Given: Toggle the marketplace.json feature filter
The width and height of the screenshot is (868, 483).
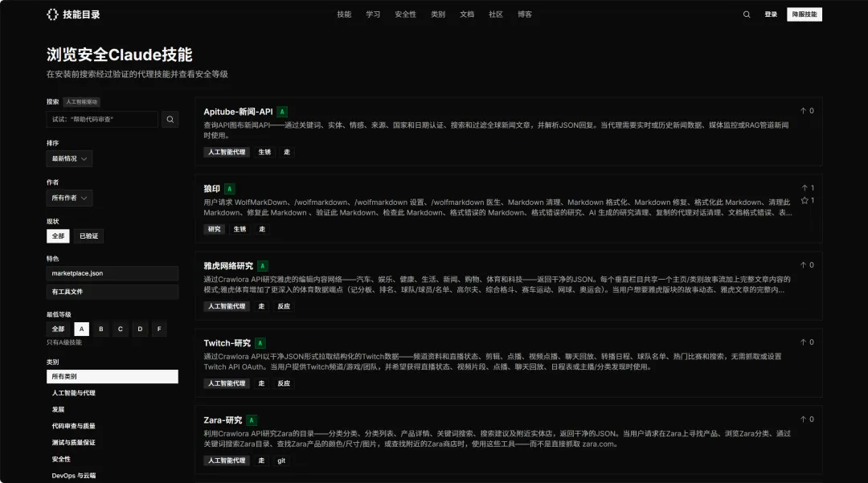Looking at the screenshot, I should [x=113, y=273].
